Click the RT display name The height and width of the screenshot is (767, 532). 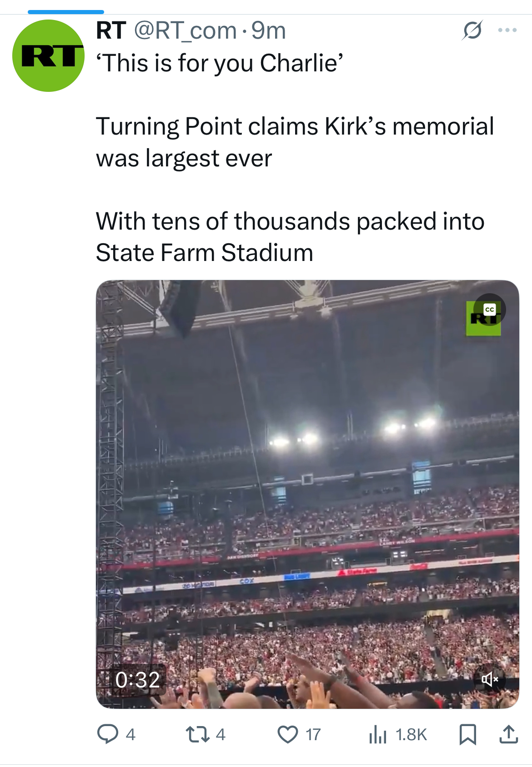click(110, 31)
